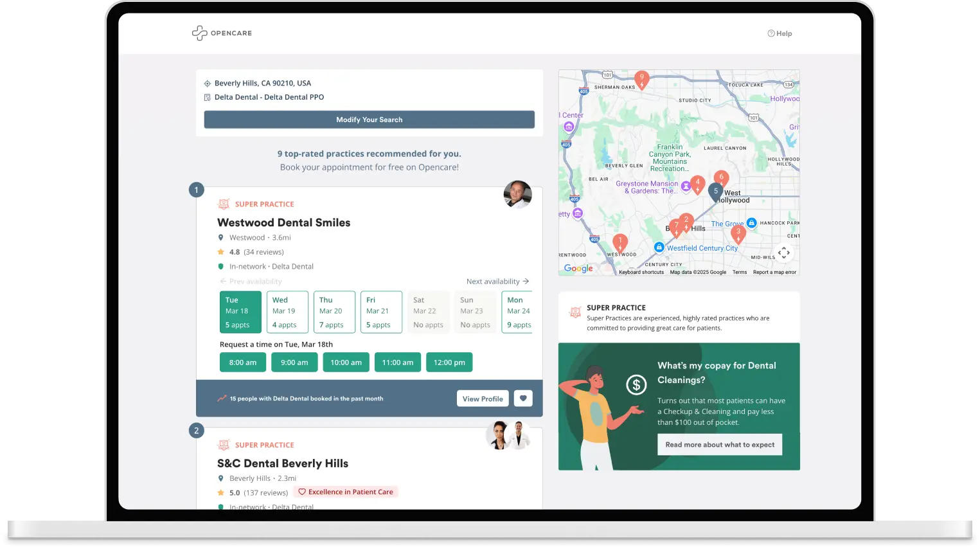Select Wed Mar 19 date
This screenshot has height=547, width=980.
[x=287, y=312]
